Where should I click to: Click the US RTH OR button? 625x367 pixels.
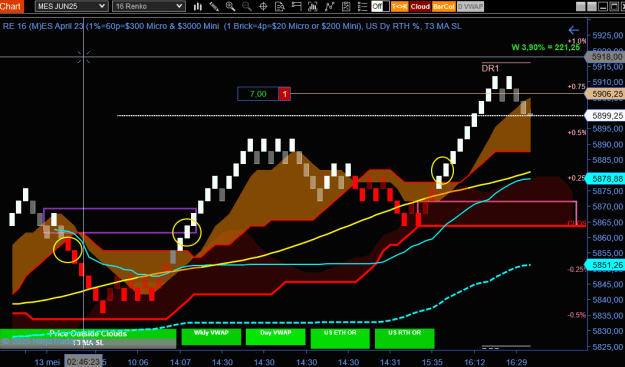[405, 338]
